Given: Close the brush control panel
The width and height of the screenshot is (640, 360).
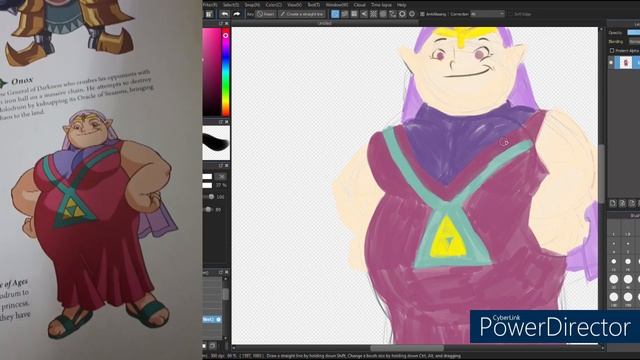Looking at the screenshot, I should [x=227, y=166].
